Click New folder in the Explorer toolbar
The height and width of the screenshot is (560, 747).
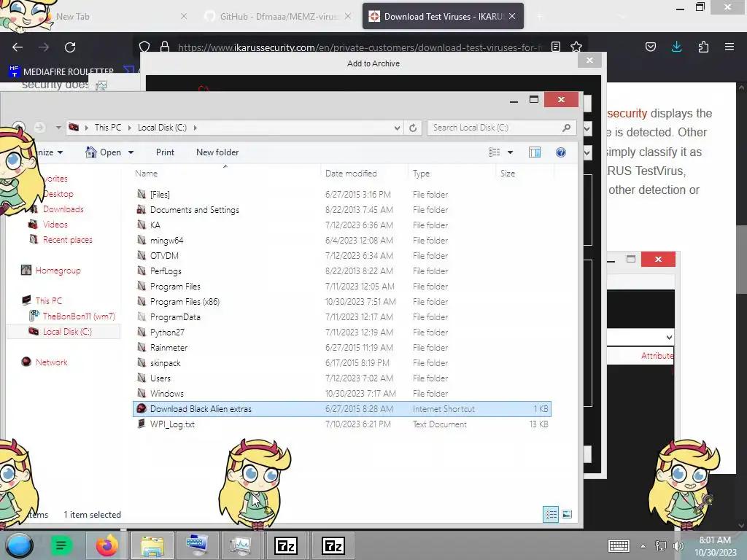[x=217, y=152]
